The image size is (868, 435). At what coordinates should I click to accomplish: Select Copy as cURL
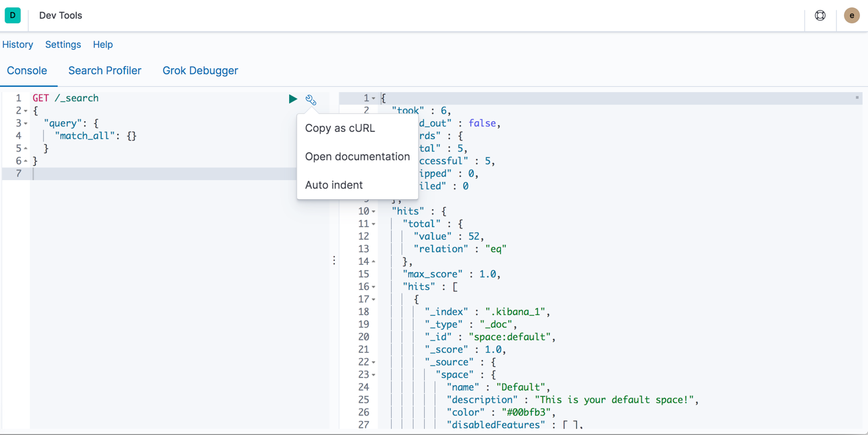[x=339, y=128]
